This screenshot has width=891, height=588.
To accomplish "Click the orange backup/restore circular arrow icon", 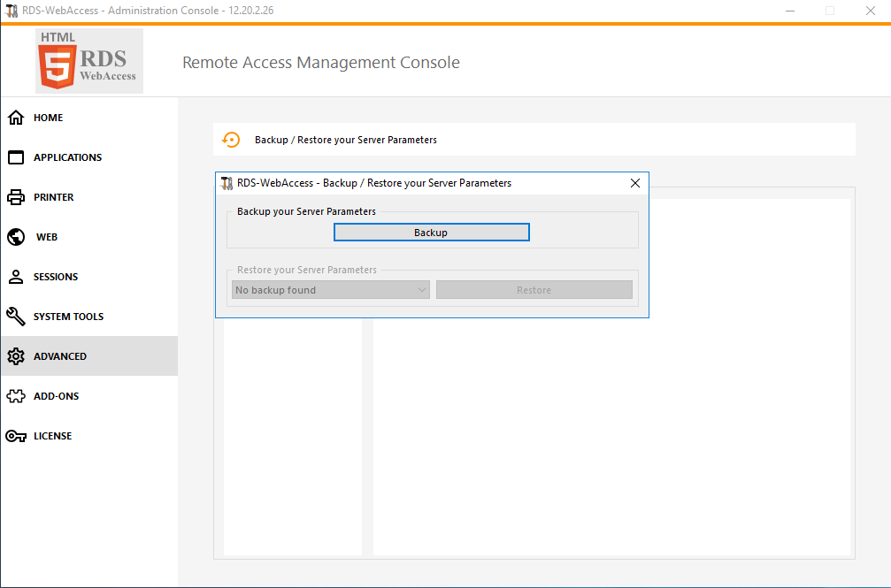I will [231, 140].
